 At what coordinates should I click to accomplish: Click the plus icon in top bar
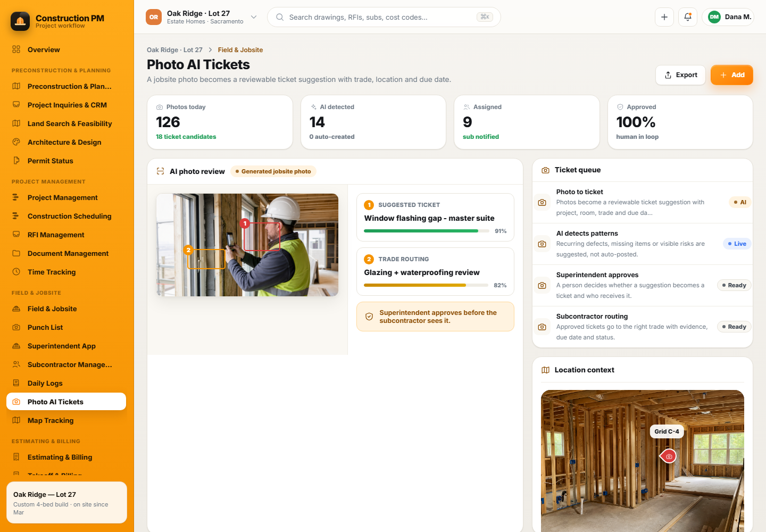[664, 17]
